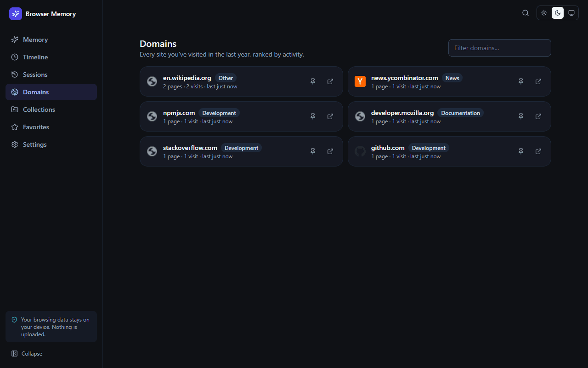Viewport: 588px width, 368px height.
Task: Click Development tag on github.com
Action: coord(429,148)
